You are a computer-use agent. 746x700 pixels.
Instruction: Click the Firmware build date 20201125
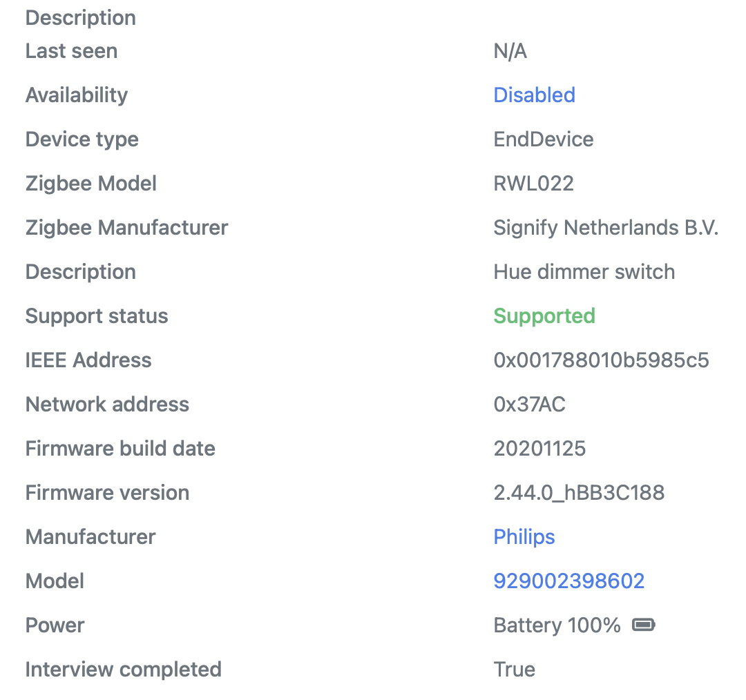tap(539, 448)
